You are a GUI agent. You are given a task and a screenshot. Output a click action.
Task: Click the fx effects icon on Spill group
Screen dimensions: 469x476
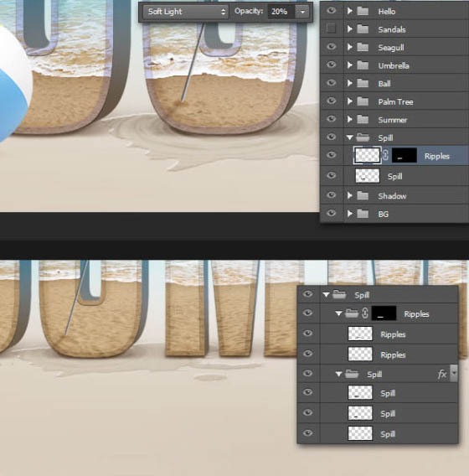click(x=442, y=374)
